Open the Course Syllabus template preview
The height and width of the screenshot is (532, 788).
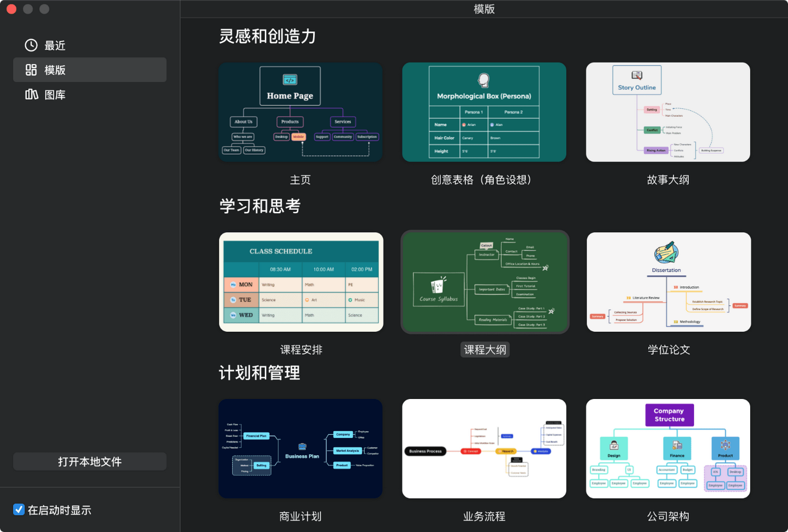pyautogui.click(x=484, y=282)
